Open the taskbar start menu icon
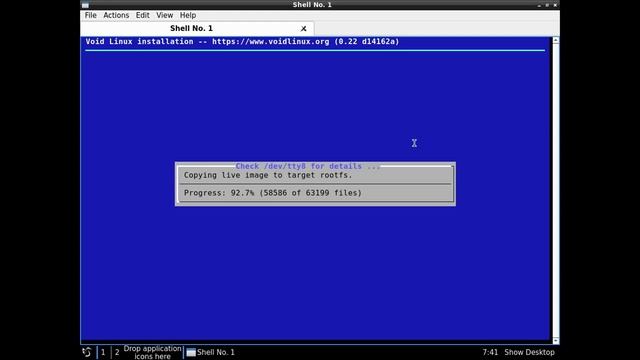640x360 pixels. [x=87, y=352]
